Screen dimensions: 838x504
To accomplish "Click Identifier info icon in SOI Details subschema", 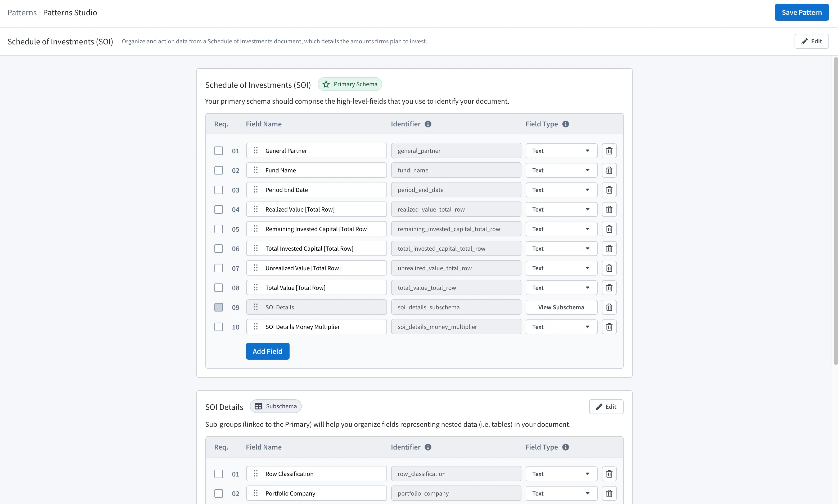I will (x=428, y=447).
